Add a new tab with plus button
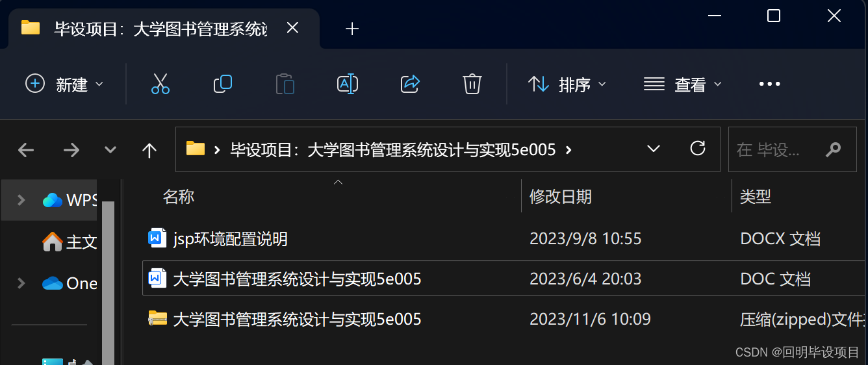The width and height of the screenshot is (868, 365). pos(352,29)
